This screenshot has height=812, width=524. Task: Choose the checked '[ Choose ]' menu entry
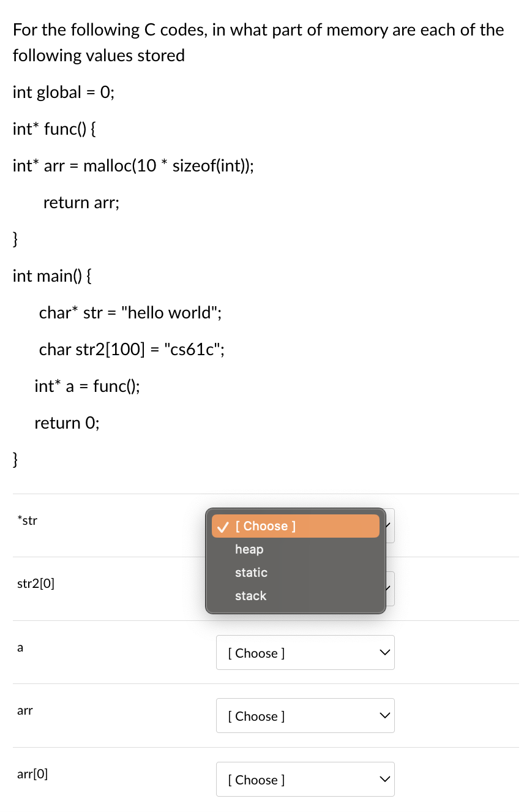[296, 526]
